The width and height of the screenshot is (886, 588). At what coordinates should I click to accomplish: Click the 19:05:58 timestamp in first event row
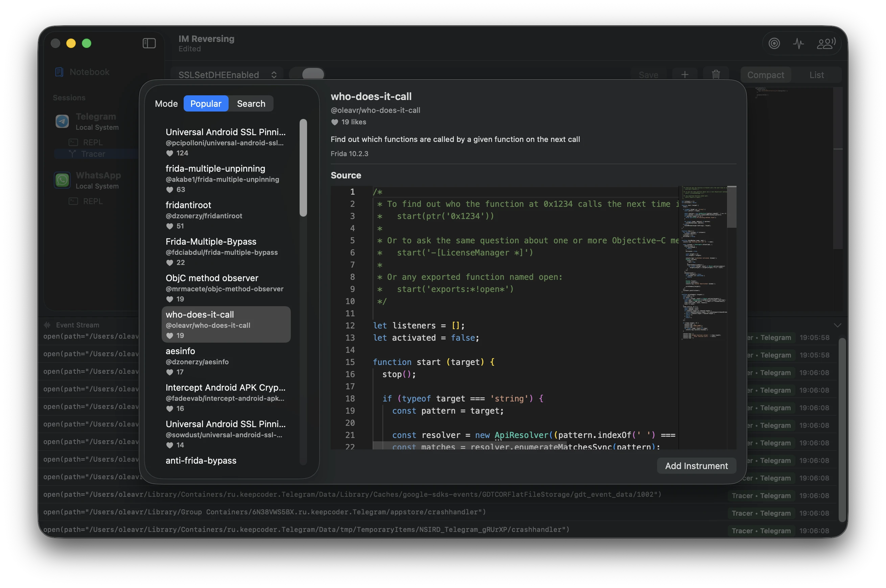814,337
